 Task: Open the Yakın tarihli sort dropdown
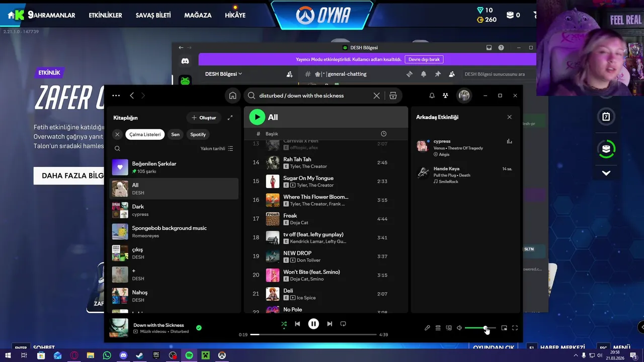[217, 148]
